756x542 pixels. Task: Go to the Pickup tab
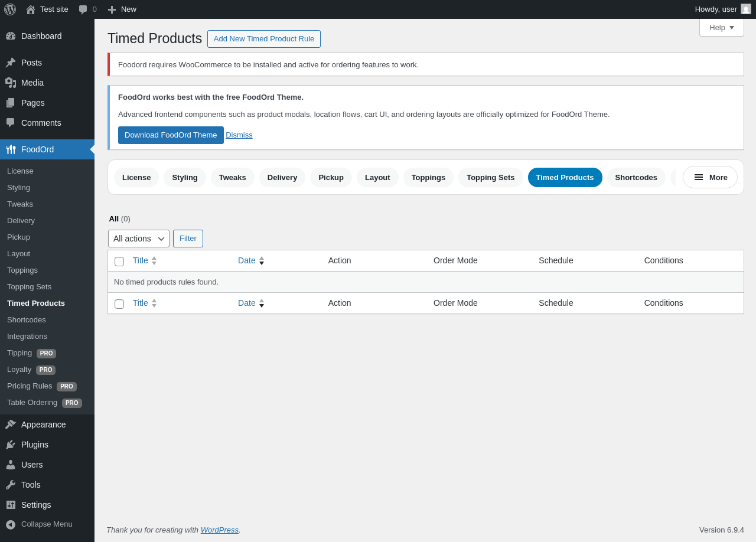point(331,177)
